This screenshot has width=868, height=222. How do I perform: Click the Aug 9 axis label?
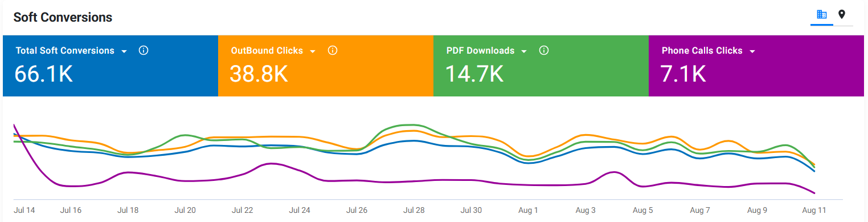[758, 210]
